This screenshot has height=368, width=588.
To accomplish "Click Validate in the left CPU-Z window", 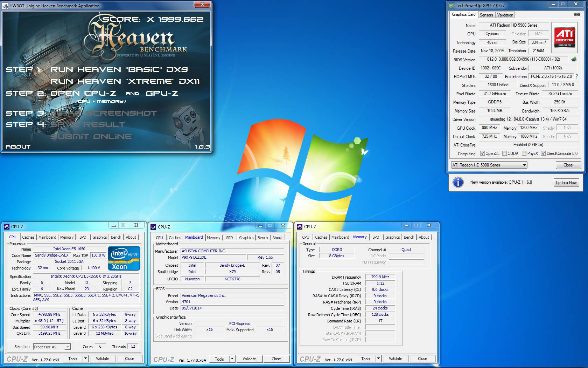I will [103, 359].
